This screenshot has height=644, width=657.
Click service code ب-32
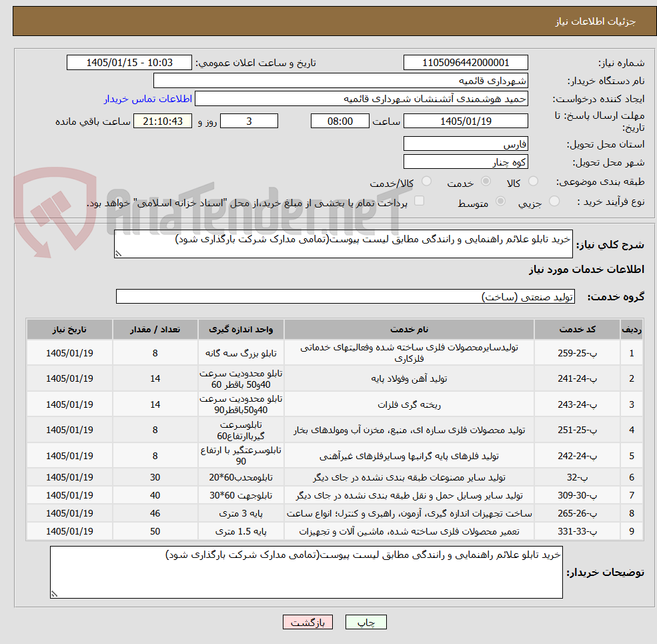click(x=577, y=478)
